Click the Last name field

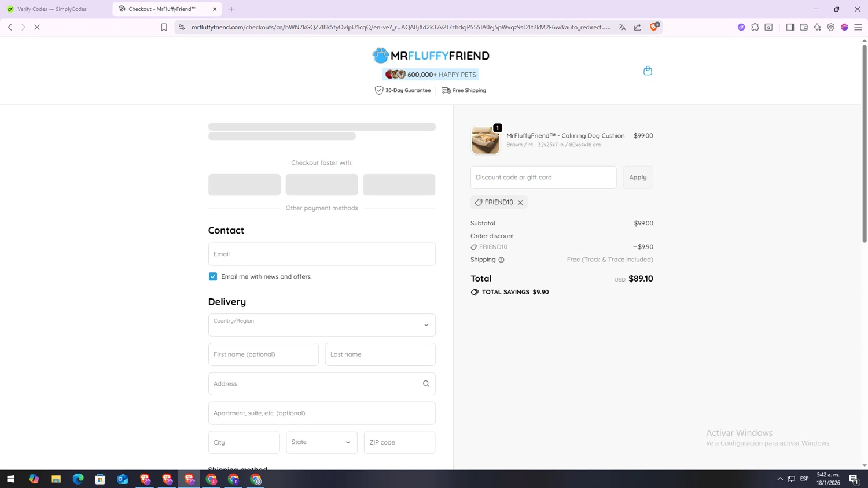(380, 354)
